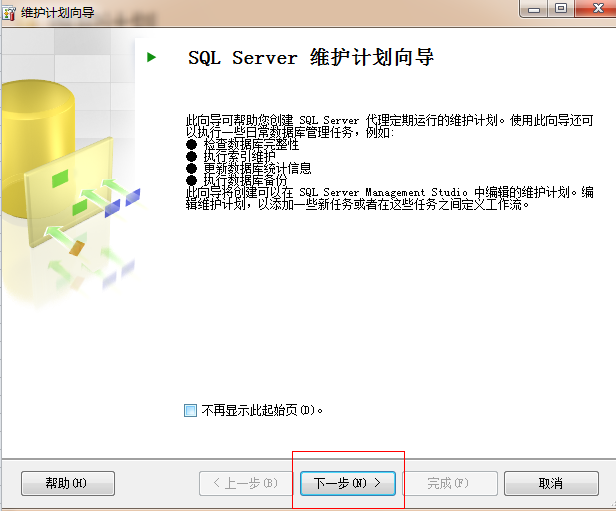Maximize the 维护计划向导 window
616x511 pixels.
point(561,9)
